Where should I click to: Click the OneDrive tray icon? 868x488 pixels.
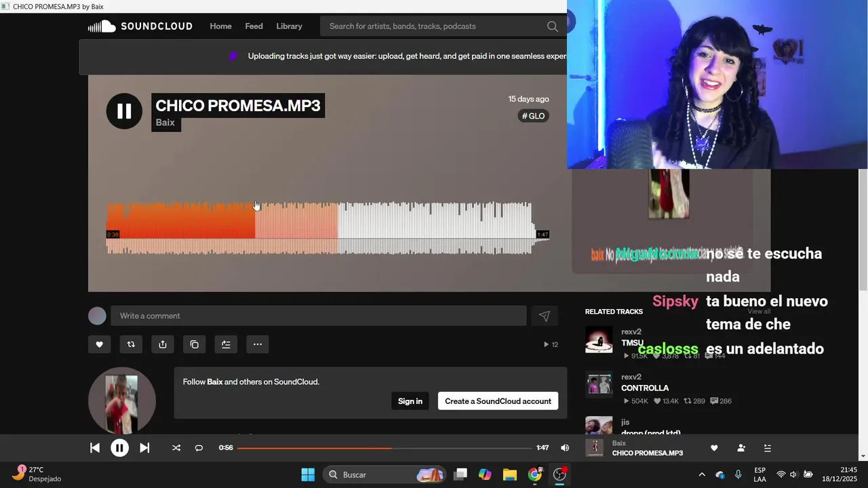(x=720, y=474)
